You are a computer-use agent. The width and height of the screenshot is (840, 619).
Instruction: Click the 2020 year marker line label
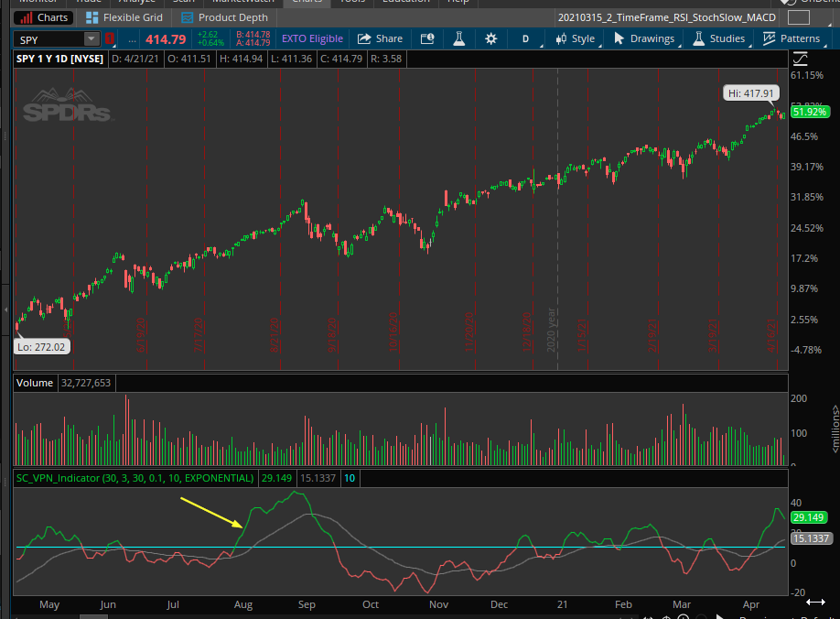pyautogui.click(x=551, y=330)
